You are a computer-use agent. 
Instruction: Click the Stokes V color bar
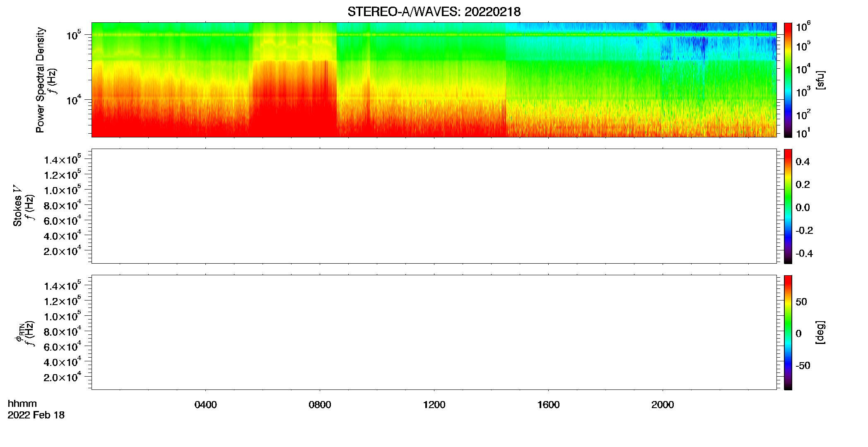coord(788,206)
